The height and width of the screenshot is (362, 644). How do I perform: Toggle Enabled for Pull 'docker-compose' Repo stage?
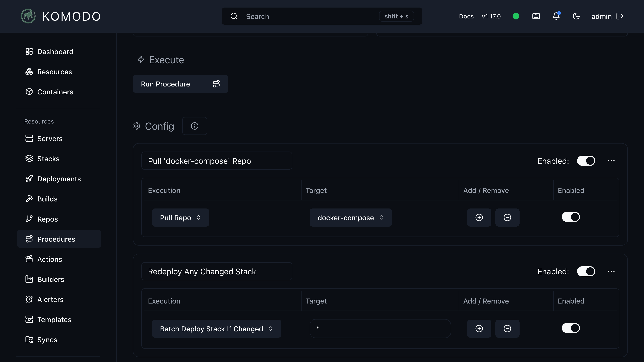point(586,161)
